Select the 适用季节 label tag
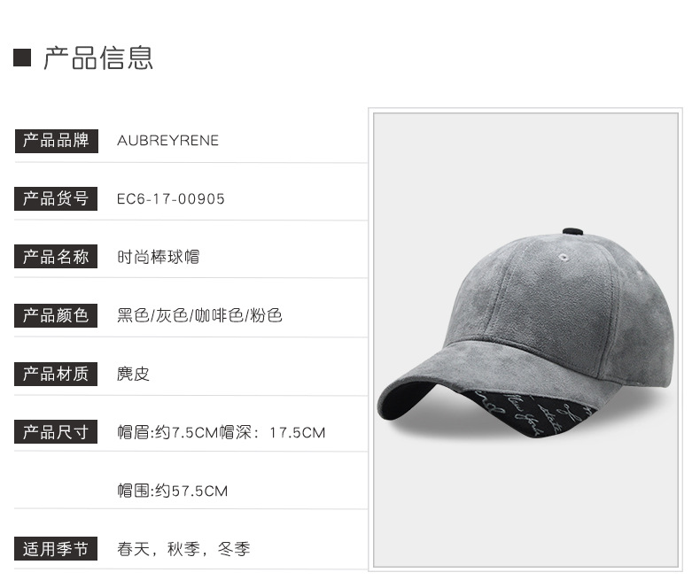 click(56, 549)
